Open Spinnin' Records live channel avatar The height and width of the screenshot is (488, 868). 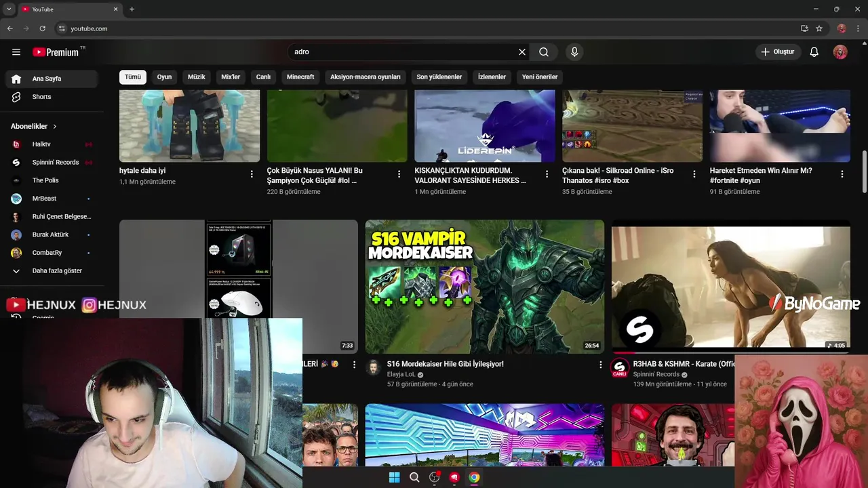(619, 368)
